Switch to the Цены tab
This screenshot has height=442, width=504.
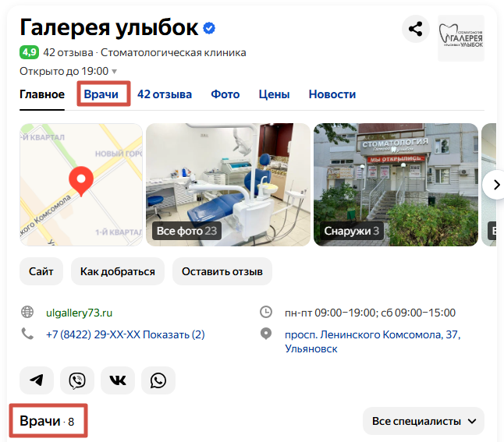pos(274,94)
